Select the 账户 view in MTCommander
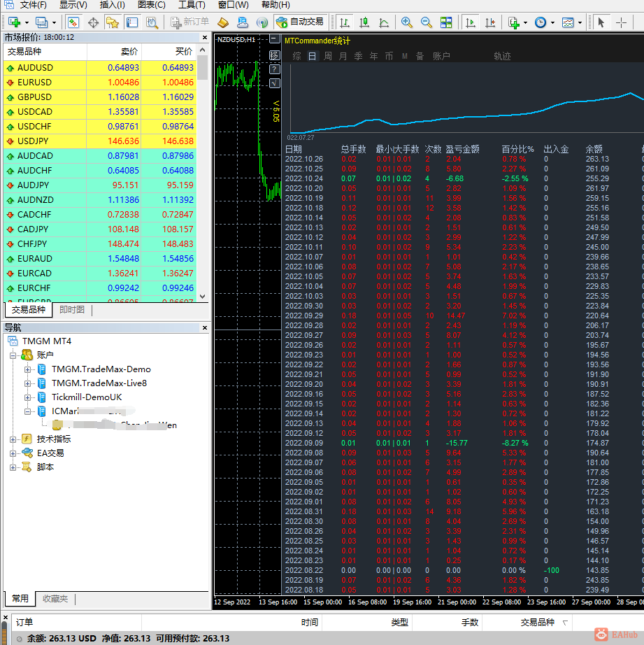This screenshot has width=644, height=645. (x=441, y=56)
